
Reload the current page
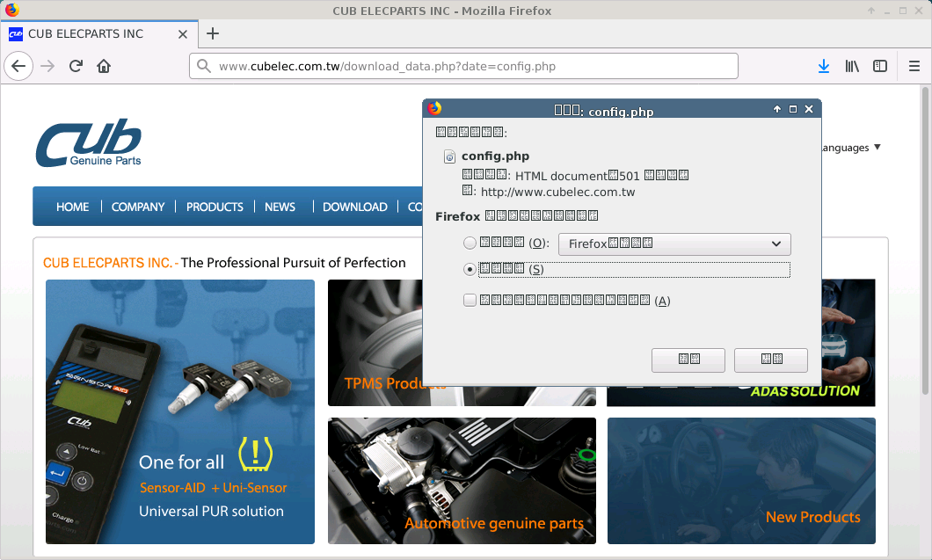coord(76,66)
